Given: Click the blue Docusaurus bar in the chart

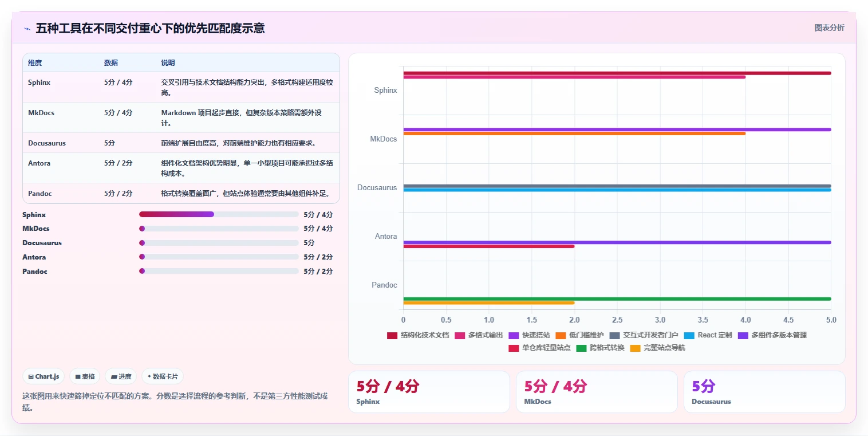Looking at the screenshot, I should point(617,190).
